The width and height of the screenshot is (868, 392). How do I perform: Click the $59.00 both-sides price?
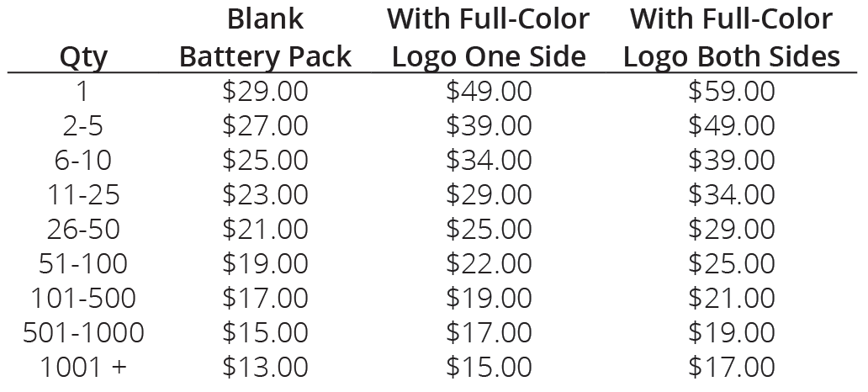pyautogui.click(x=731, y=92)
